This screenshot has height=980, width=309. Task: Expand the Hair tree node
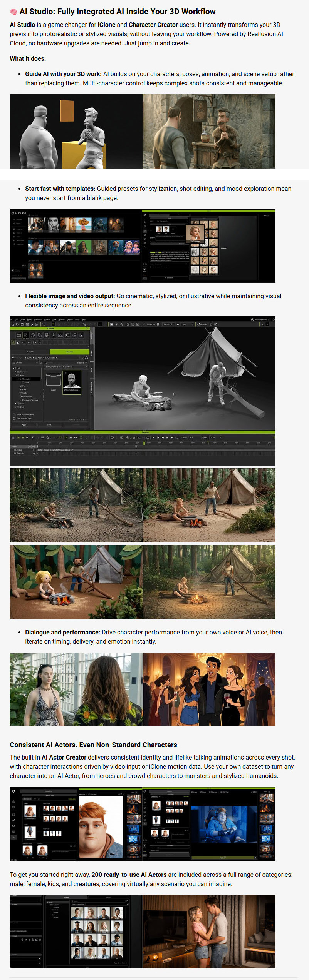15,404
